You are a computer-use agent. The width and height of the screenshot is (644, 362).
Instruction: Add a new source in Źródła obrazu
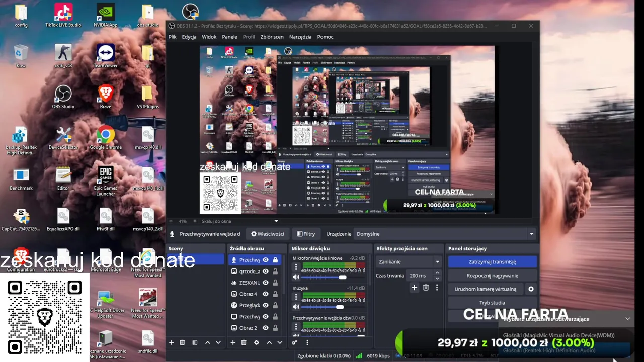tap(233, 342)
